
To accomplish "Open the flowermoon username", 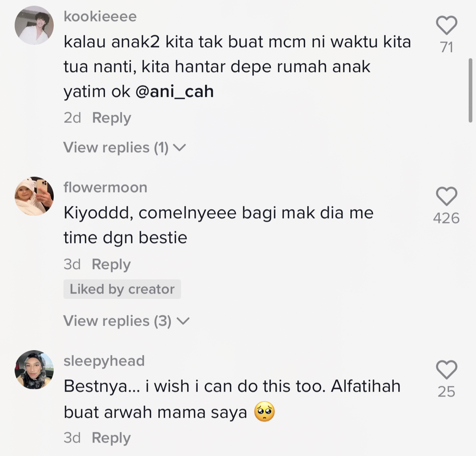I will (x=105, y=187).
